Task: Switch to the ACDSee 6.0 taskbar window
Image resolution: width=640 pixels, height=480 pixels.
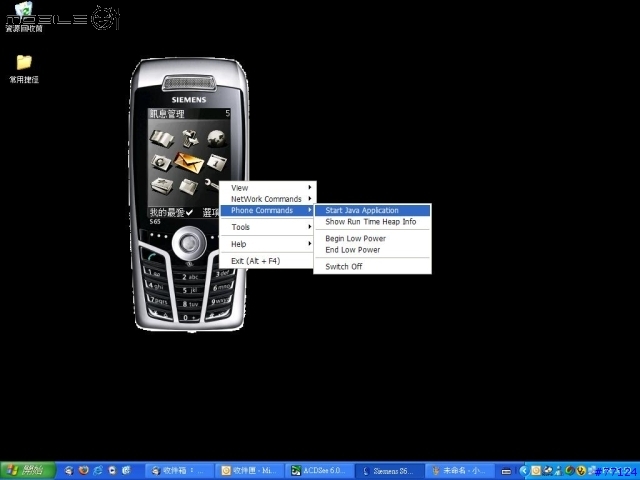Action: click(x=319, y=471)
